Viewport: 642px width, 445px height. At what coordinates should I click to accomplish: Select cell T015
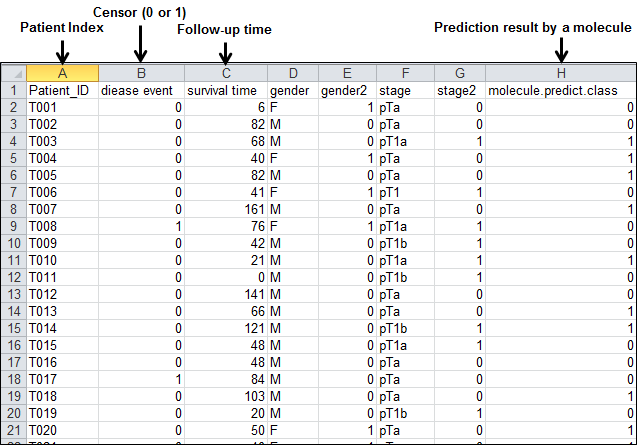click(x=62, y=345)
